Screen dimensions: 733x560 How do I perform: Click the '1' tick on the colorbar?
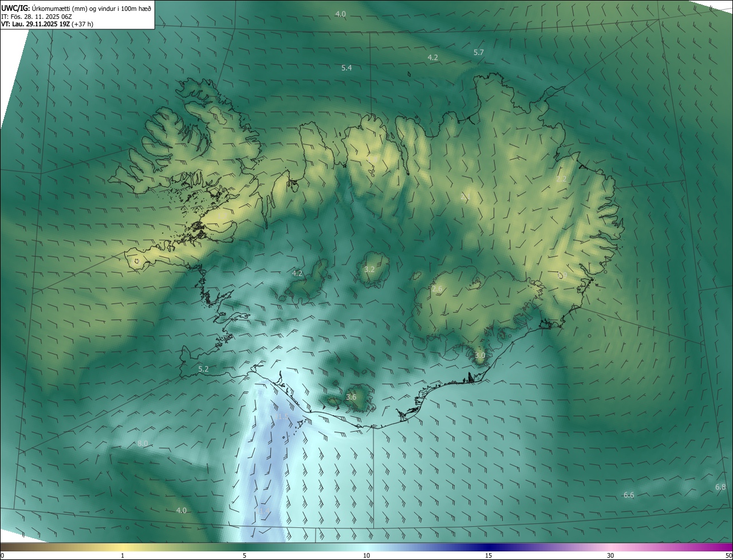pos(123,555)
